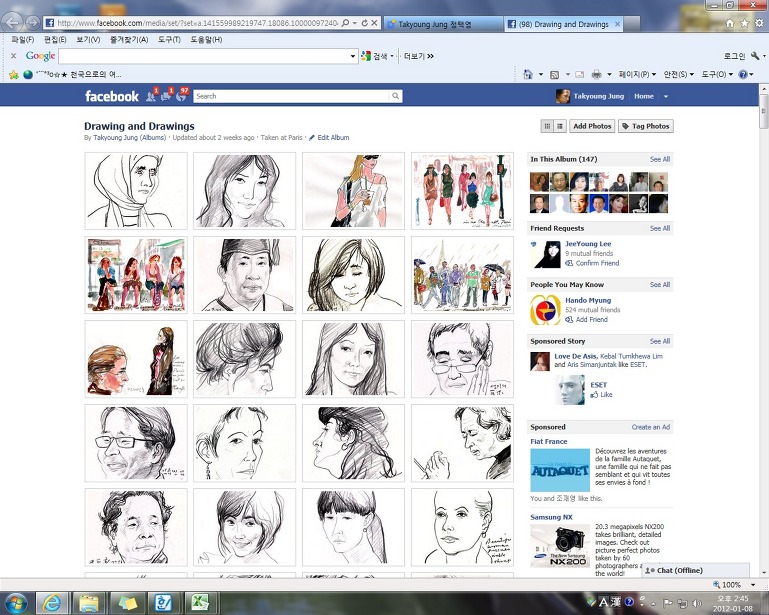
Task: Open Facebook account dropdown arrow
Action: click(666, 96)
